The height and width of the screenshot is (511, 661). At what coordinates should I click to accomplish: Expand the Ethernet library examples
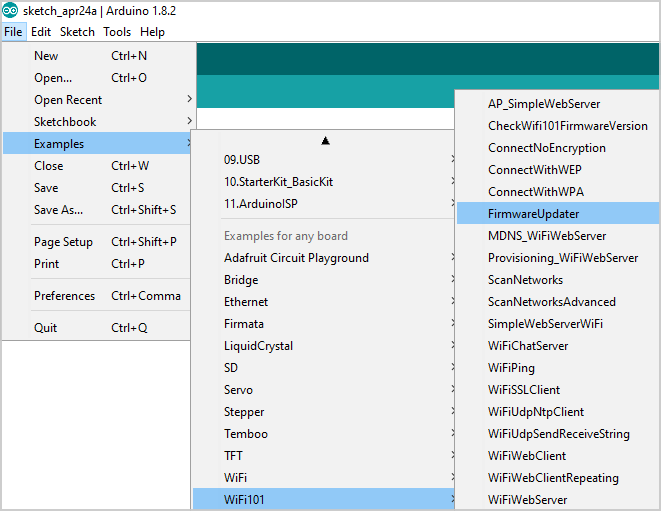324,301
